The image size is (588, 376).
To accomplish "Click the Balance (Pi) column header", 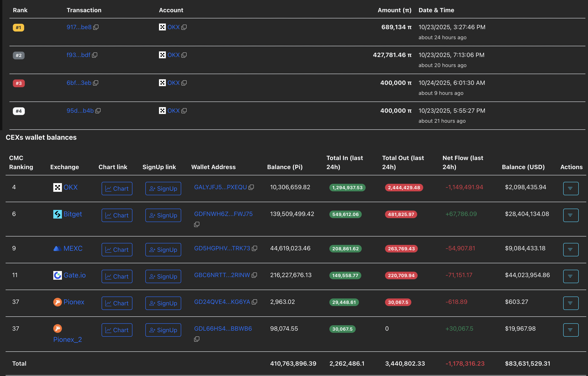I will coord(285,167).
